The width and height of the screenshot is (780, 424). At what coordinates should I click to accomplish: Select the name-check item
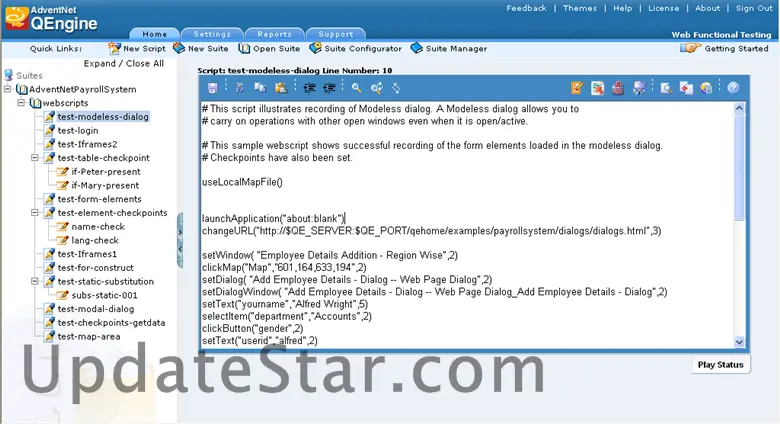98,226
